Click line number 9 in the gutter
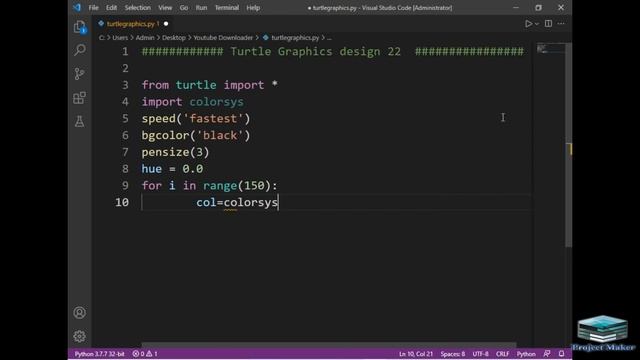Viewport: 640px width, 360px height. click(x=125, y=185)
